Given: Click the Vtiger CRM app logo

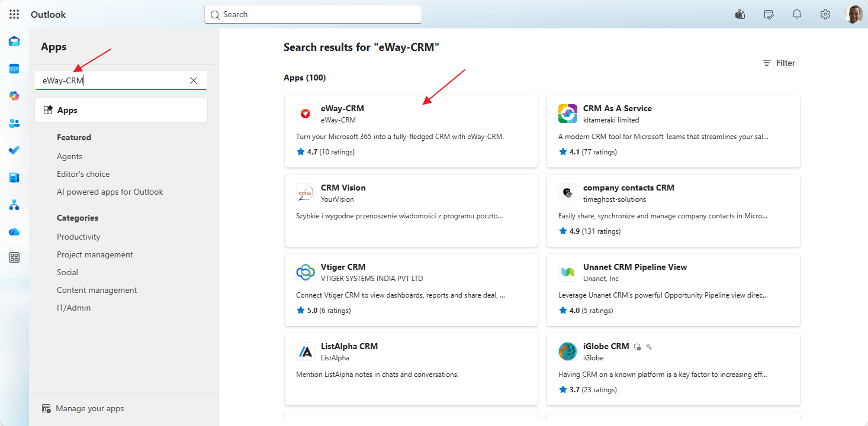Looking at the screenshot, I should coord(306,272).
